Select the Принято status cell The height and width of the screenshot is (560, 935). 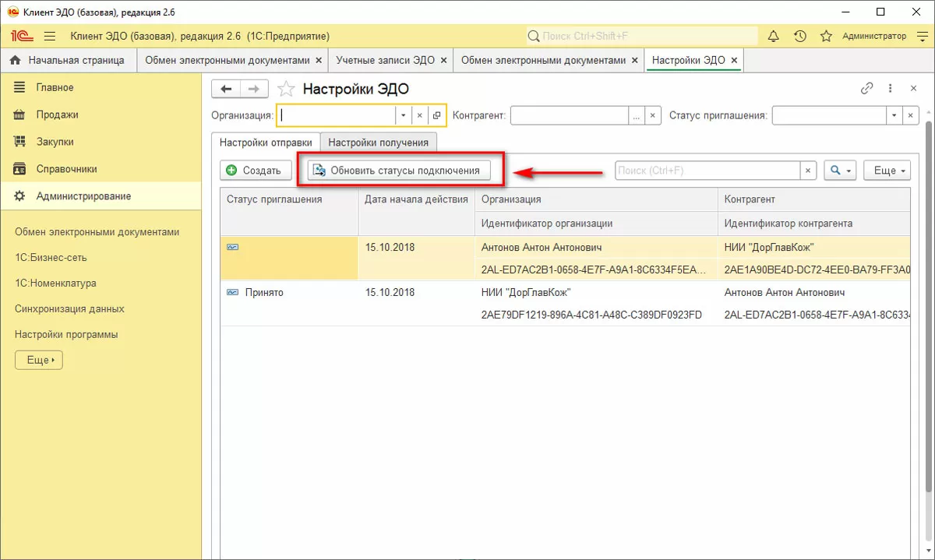289,293
